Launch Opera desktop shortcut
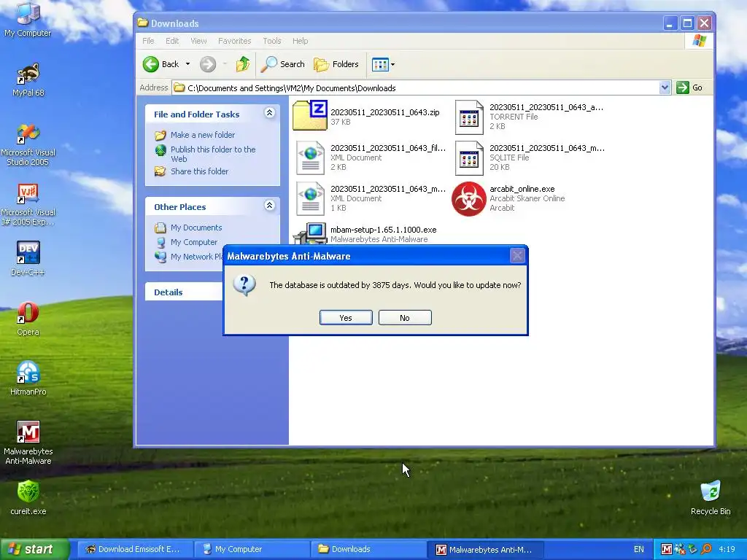This screenshot has height=560, width=747. pos(28,319)
